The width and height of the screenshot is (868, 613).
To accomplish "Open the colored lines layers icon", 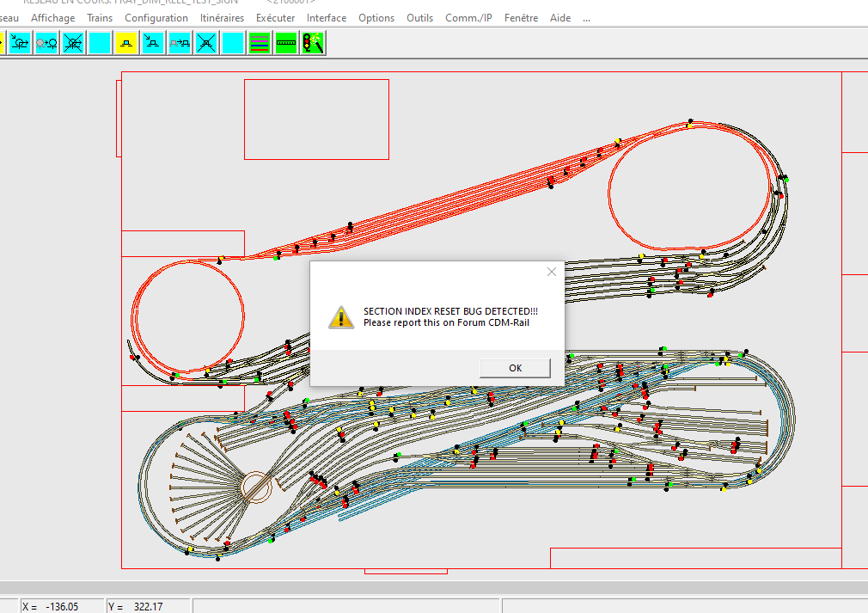I will point(260,43).
